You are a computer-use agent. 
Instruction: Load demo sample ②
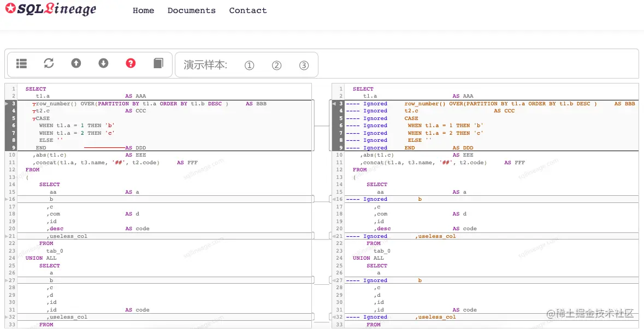(x=276, y=65)
